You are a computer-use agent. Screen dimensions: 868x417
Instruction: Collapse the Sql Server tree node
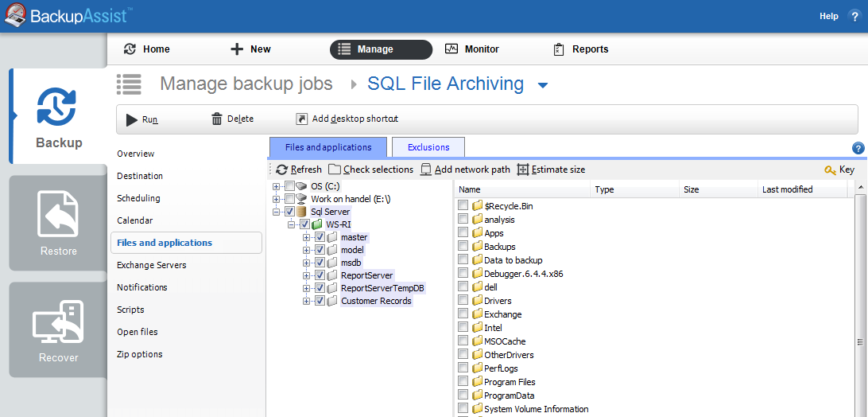tap(276, 212)
